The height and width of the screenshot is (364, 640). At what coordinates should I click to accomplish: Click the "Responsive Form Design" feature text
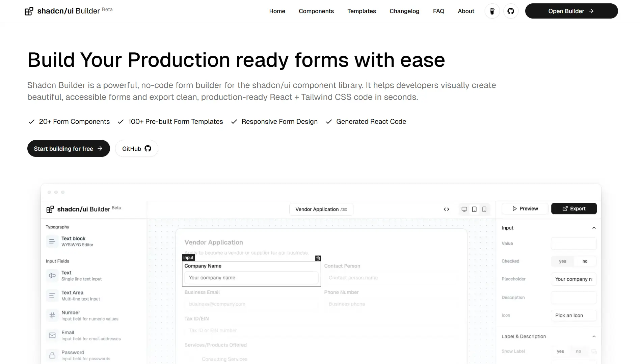tap(279, 121)
